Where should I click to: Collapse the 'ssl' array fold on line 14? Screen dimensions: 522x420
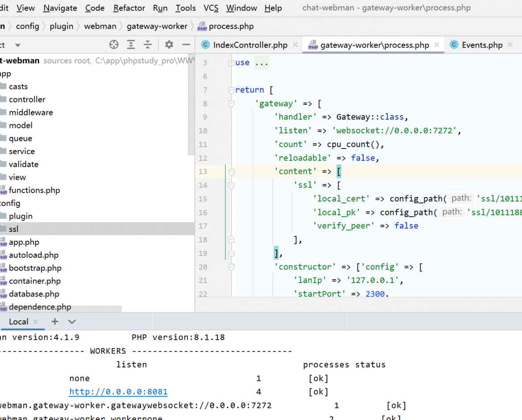pyautogui.click(x=231, y=185)
